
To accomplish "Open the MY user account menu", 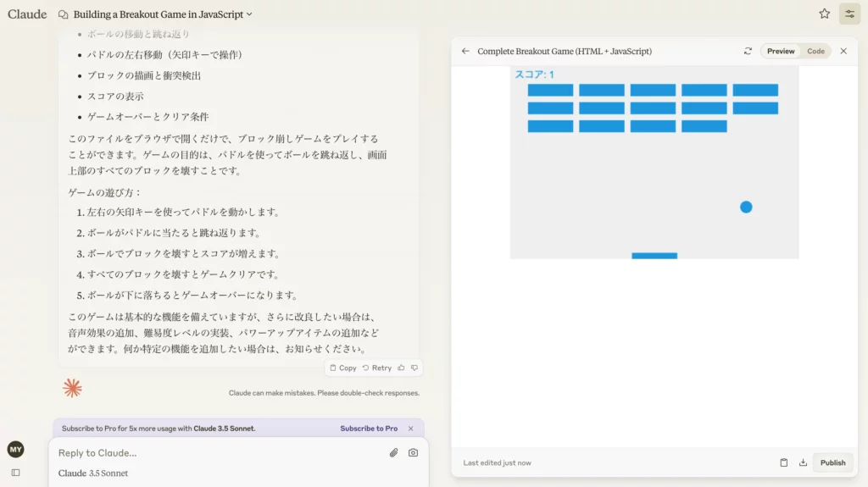I will pyautogui.click(x=15, y=449).
